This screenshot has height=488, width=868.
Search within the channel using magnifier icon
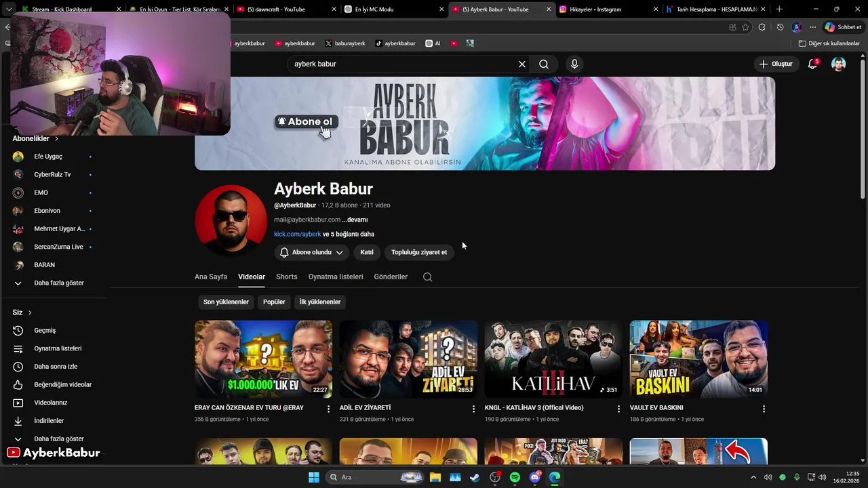(427, 277)
